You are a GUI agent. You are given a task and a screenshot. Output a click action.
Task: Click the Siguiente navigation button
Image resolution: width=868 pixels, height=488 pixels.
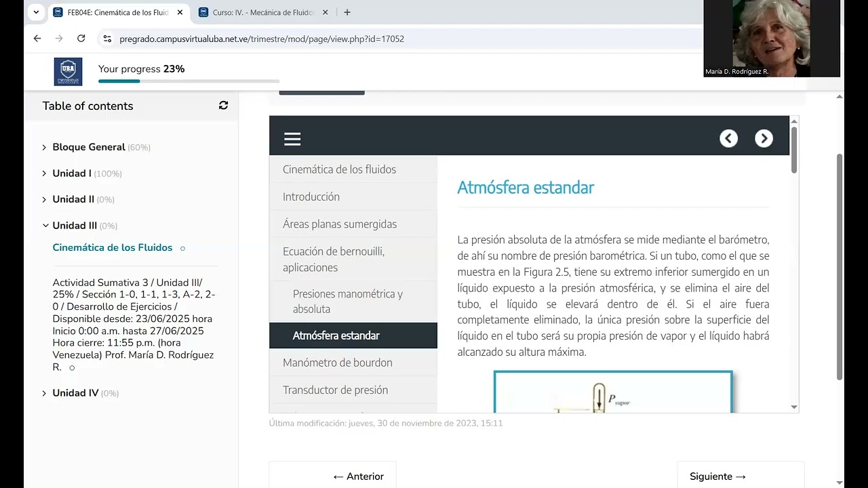point(741,476)
